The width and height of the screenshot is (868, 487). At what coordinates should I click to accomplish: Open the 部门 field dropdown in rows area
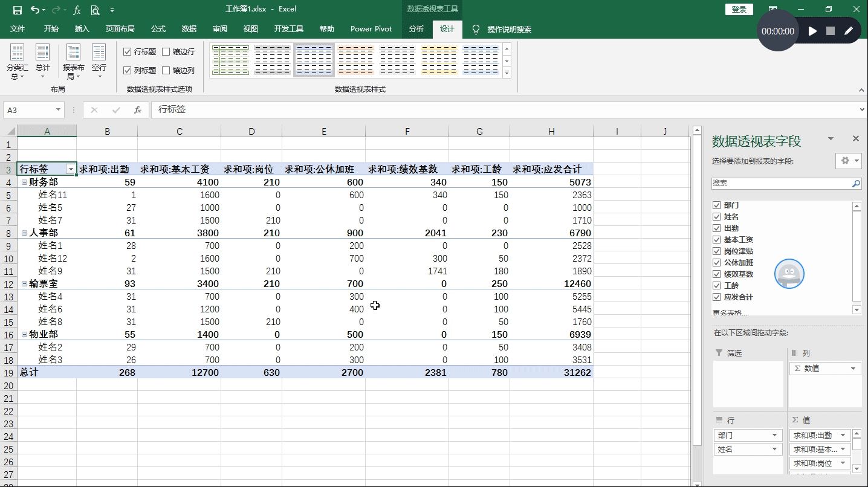tap(774, 435)
